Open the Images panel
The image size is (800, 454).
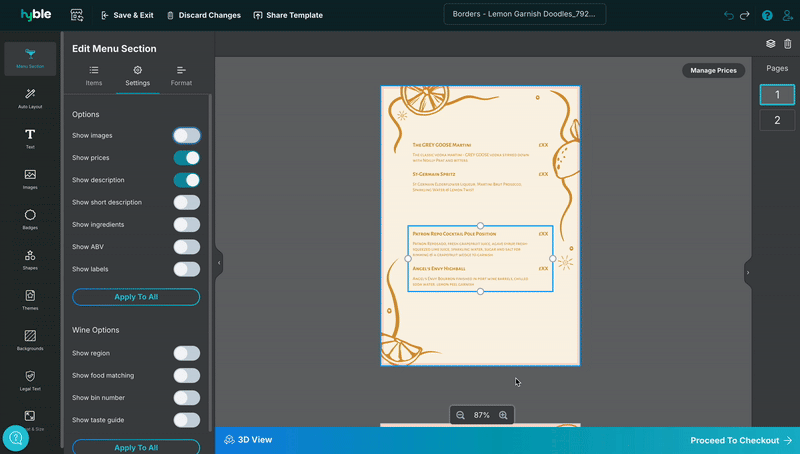pyautogui.click(x=30, y=179)
